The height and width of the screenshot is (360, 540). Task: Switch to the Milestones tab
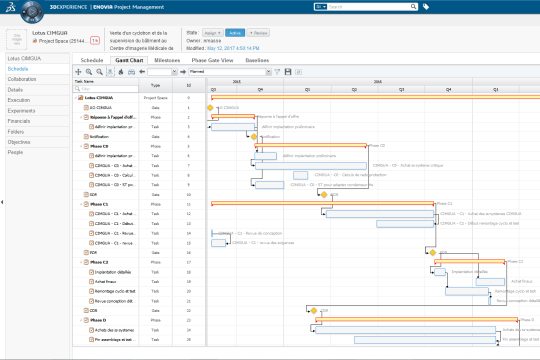point(167,60)
